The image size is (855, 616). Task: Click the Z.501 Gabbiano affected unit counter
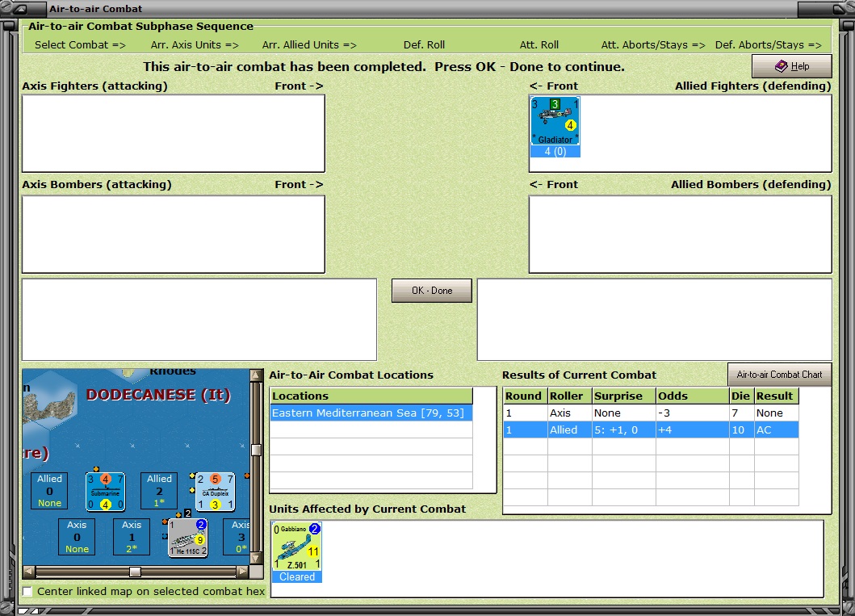[296, 547]
